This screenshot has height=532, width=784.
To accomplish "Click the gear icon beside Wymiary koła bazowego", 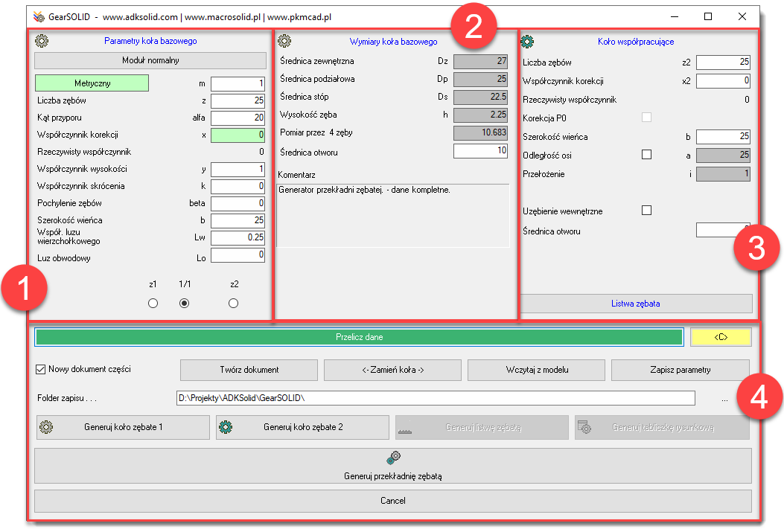I will click(284, 42).
